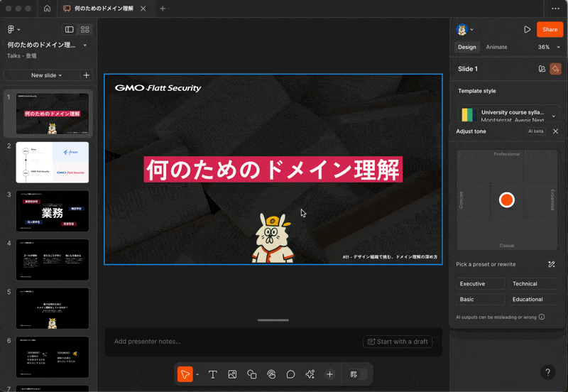Choose the Executive tone preset
The width and height of the screenshot is (568, 392).
[480, 283]
